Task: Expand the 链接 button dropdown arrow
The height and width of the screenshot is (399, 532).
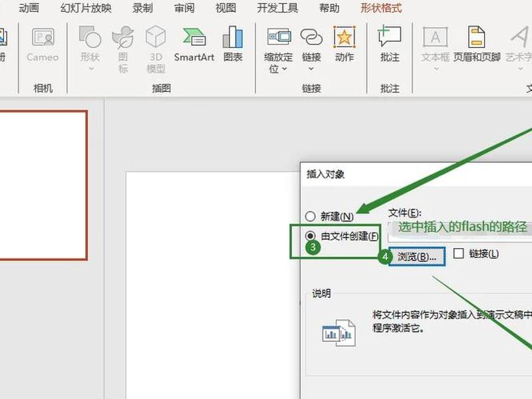Action: click(x=311, y=69)
